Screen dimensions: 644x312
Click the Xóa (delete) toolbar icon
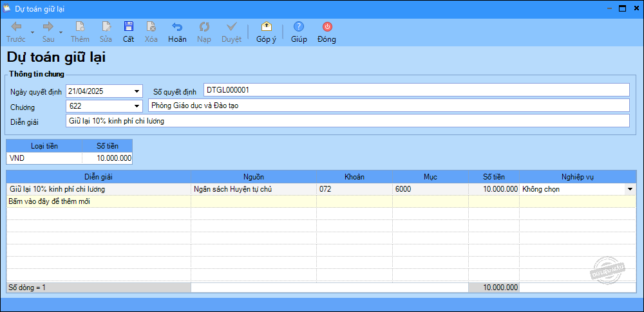tap(151, 27)
